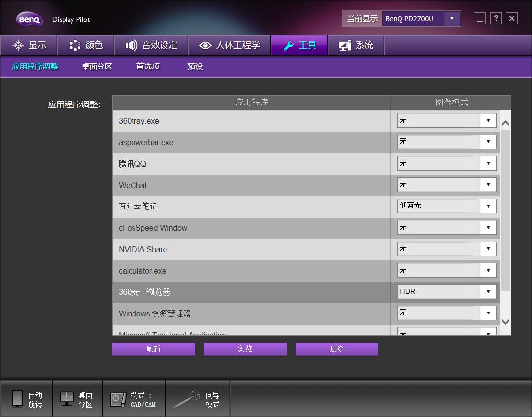This screenshot has height=417, width=532.
Task: Expand the BenQ PD2700U display dropdown
Action: 452,19
